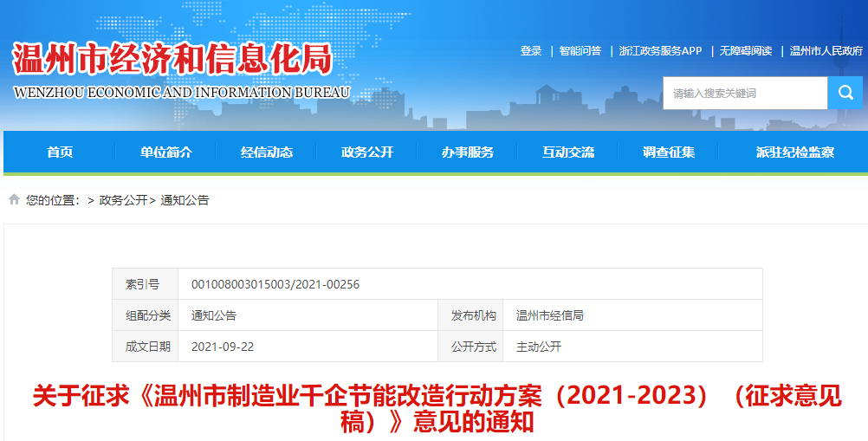This screenshot has width=868, height=441.
Task: Select 政务公开 in the navigation bar
Action: 367,152
